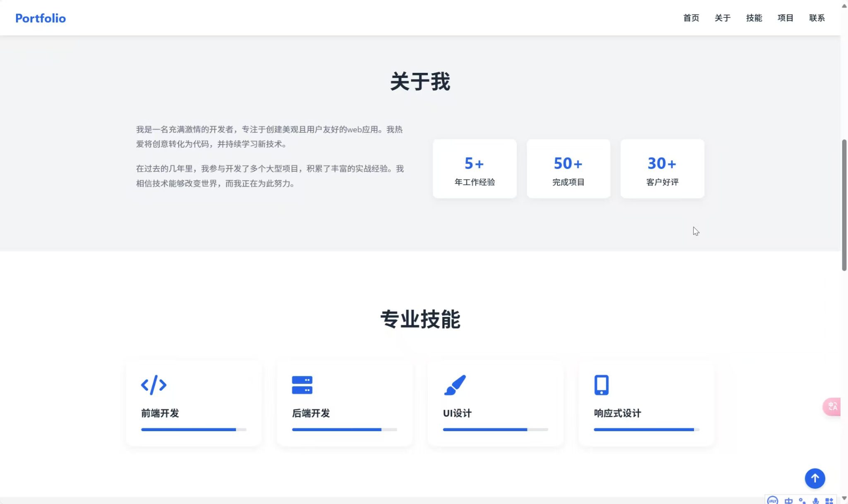Select the 技能 navigation link
Image resolution: width=848 pixels, height=504 pixels.
point(754,18)
